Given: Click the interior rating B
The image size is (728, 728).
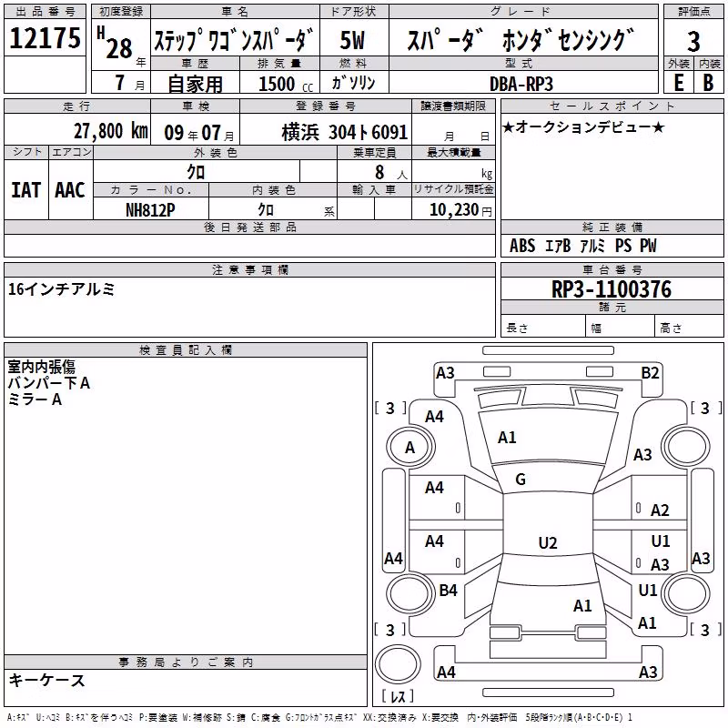Looking at the screenshot, I should (x=708, y=83).
